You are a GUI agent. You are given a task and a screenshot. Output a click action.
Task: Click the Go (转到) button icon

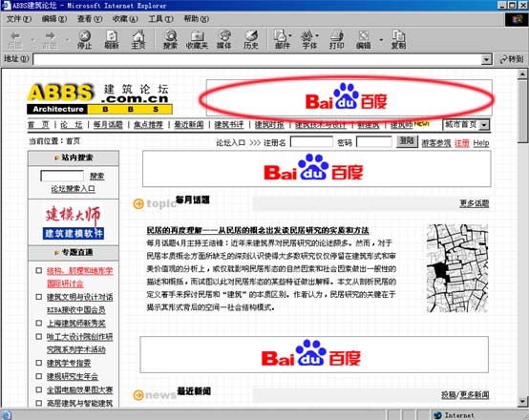click(512, 59)
